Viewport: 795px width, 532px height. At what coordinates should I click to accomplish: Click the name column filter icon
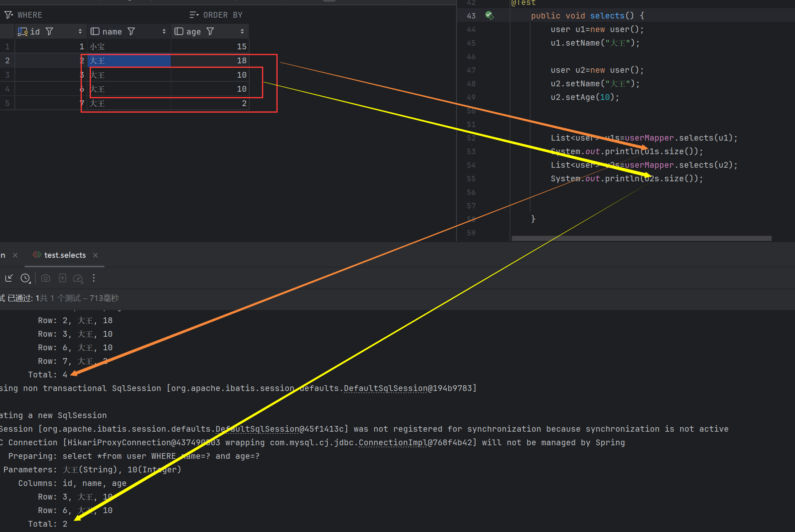click(131, 32)
